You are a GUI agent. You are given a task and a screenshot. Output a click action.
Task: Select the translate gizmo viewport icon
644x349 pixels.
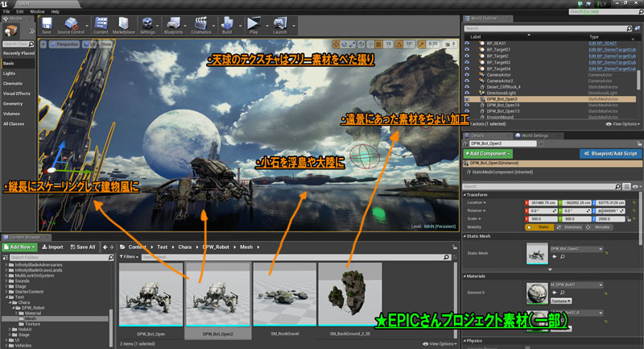pyautogui.click(x=336, y=44)
